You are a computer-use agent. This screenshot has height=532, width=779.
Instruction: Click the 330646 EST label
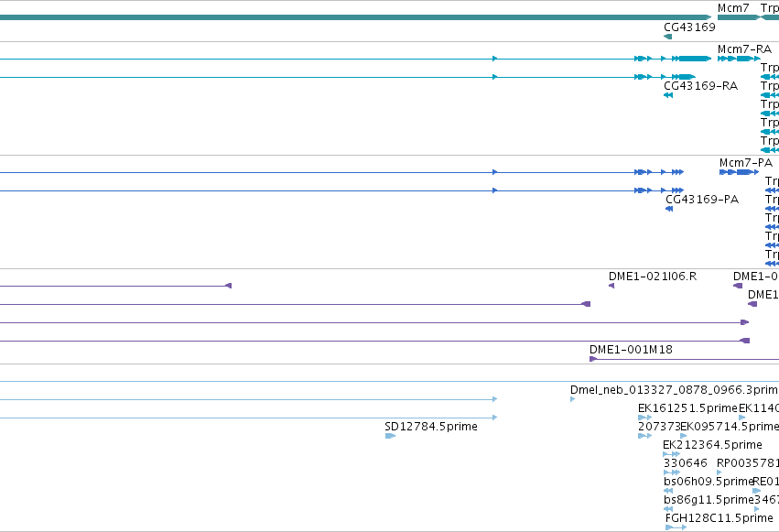[685, 463]
